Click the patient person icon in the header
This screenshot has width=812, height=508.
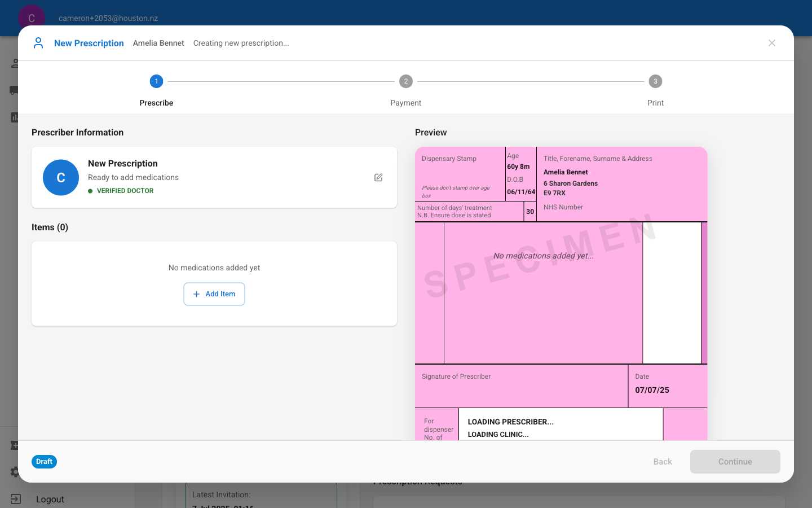pos(38,43)
